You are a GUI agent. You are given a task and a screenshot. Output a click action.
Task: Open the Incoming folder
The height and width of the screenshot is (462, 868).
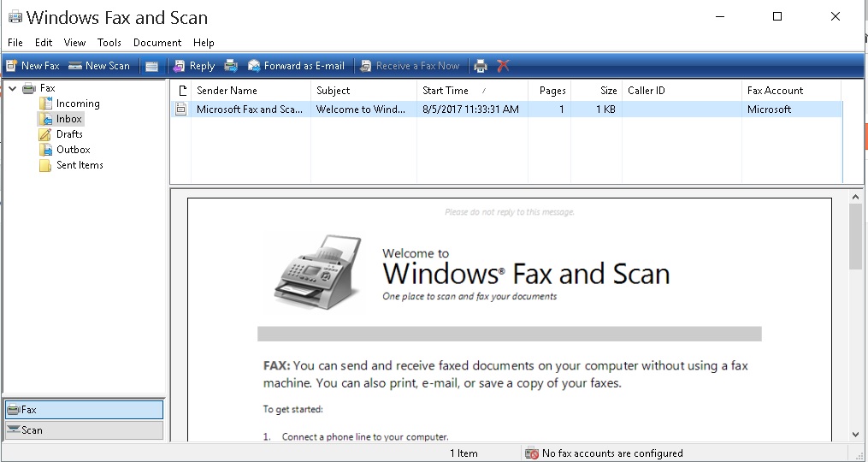[x=78, y=104]
